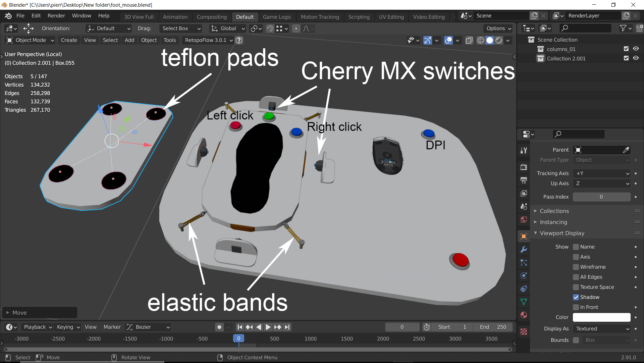Open Display As Textured dropdown

[x=602, y=329]
